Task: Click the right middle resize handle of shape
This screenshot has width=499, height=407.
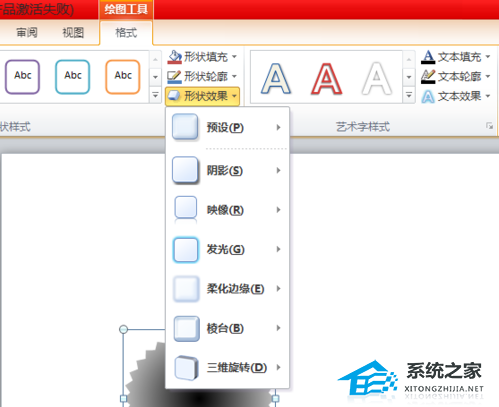Action: (275, 398)
